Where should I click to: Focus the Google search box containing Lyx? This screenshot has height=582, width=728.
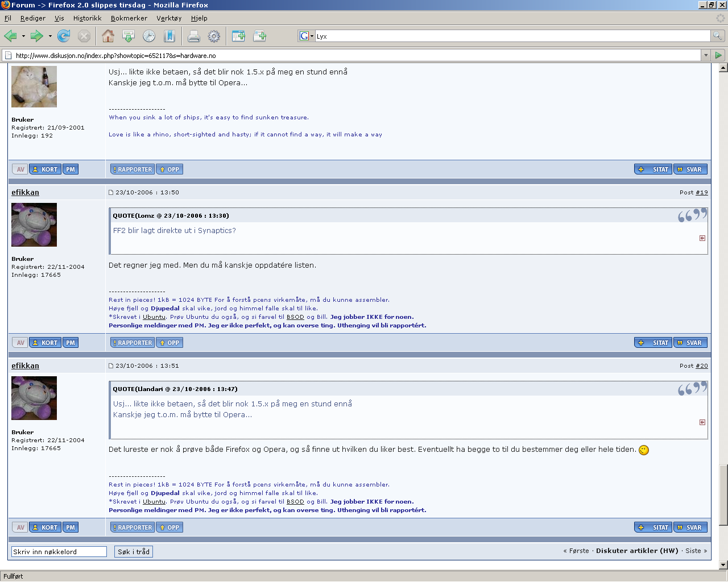[x=513, y=36]
